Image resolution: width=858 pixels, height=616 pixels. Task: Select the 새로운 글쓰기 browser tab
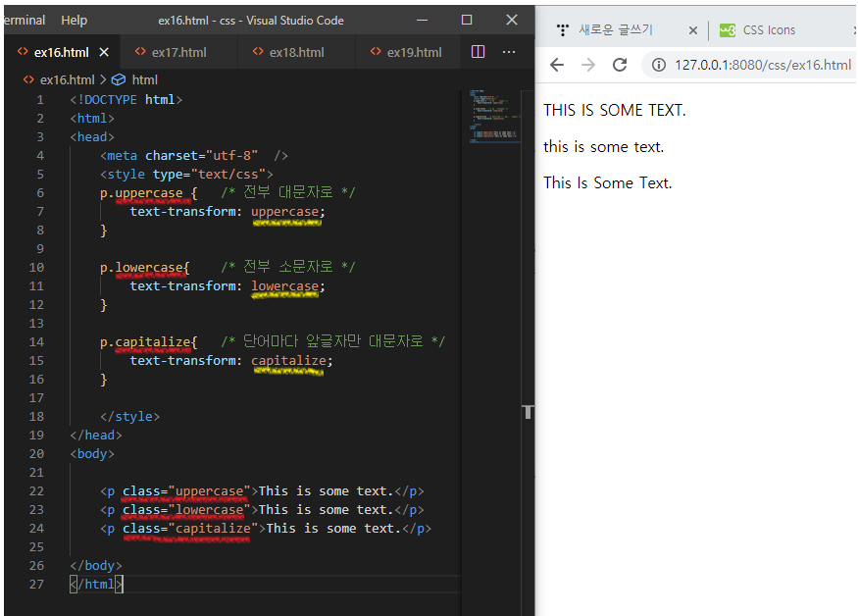click(x=616, y=29)
